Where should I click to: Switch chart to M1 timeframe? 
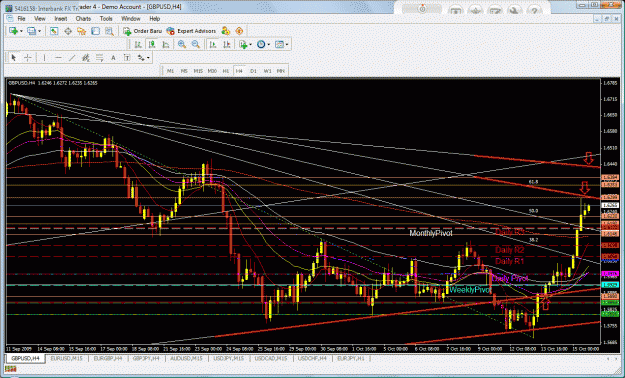pyautogui.click(x=170, y=71)
